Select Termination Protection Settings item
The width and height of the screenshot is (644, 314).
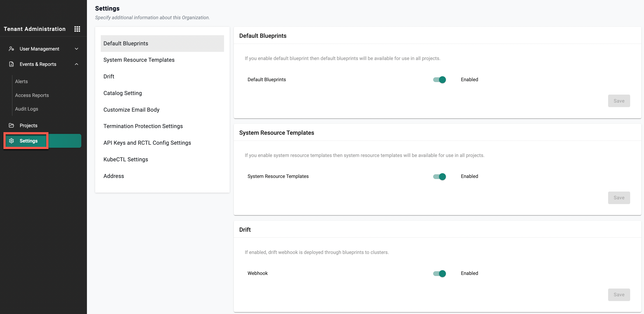pyautogui.click(x=143, y=126)
